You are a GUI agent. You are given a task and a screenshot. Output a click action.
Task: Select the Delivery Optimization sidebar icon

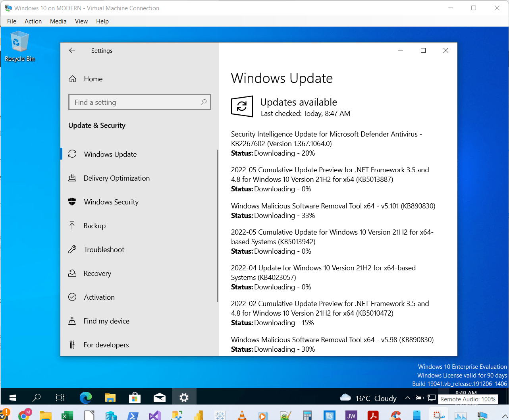click(72, 178)
